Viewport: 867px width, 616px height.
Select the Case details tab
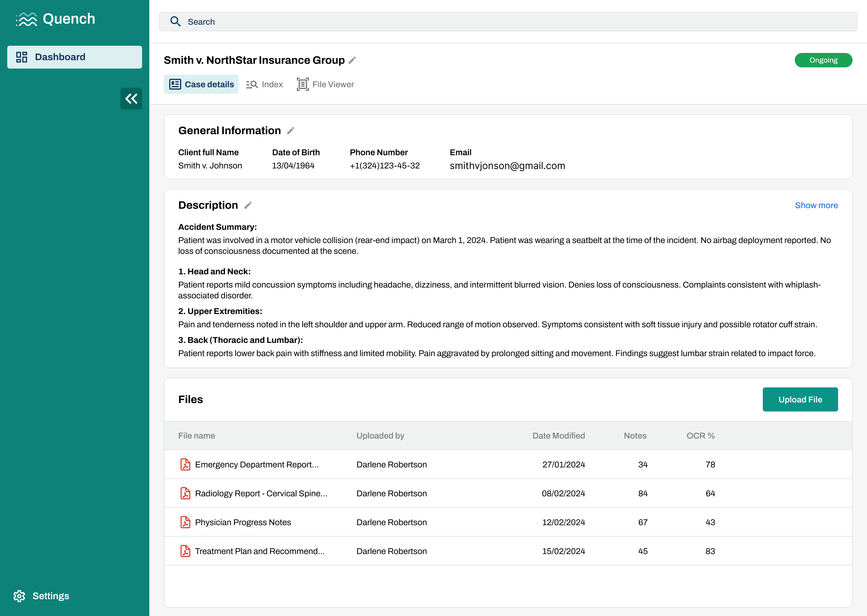[201, 84]
